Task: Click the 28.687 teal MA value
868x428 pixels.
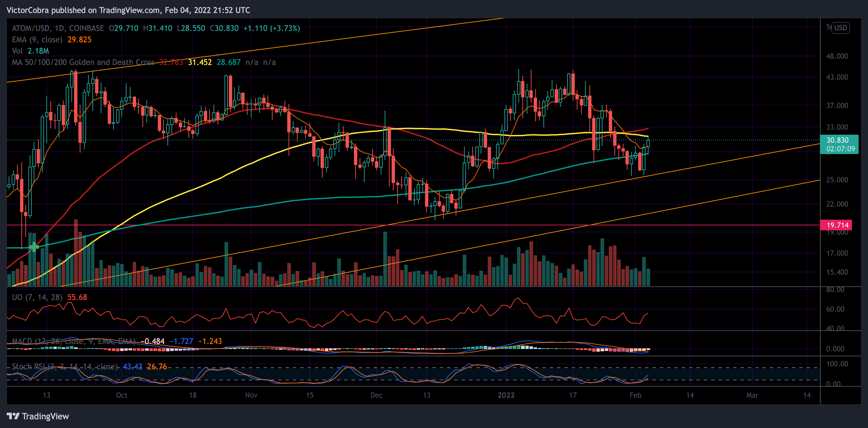Action: [229, 62]
